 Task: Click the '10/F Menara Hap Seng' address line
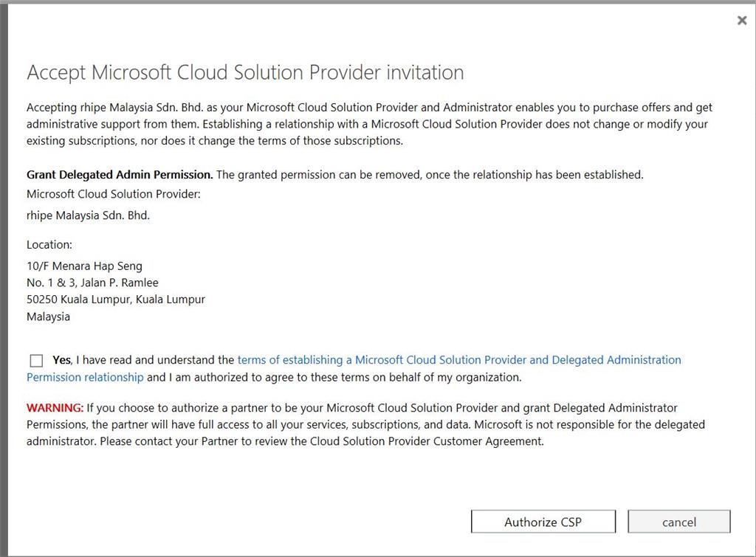tap(84, 266)
